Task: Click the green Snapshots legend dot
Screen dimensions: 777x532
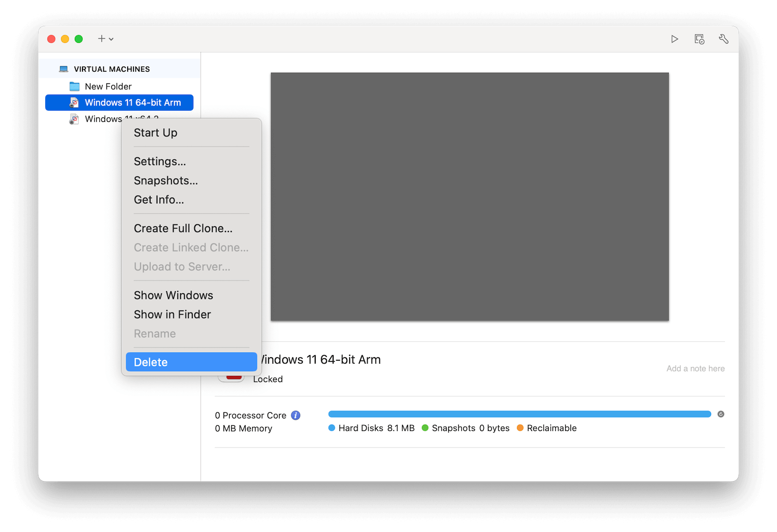Action: click(425, 428)
